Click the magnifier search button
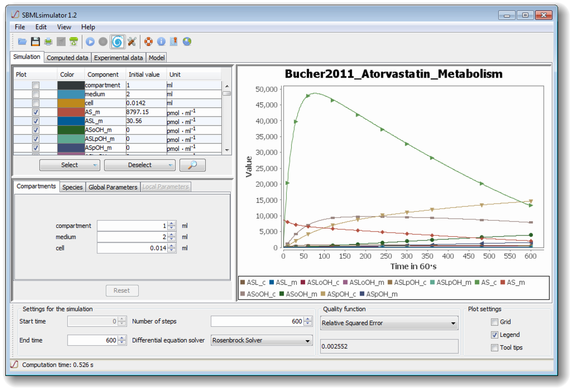 pos(192,165)
